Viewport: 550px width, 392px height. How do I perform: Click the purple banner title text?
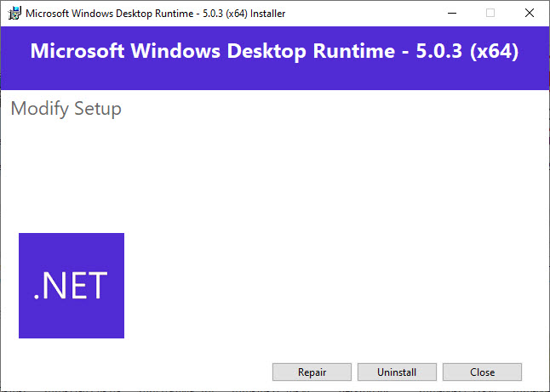[x=274, y=51]
